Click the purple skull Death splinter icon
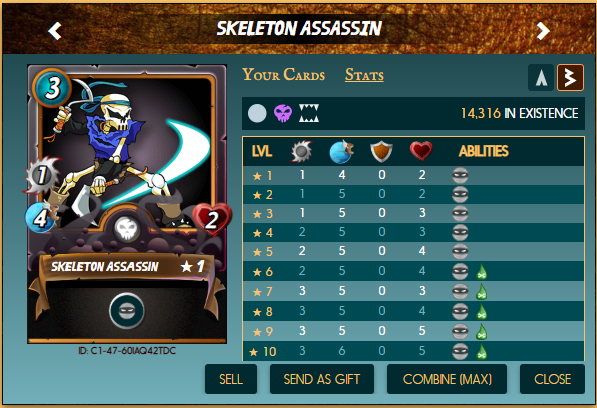This screenshot has width=597, height=408. [283, 113]
